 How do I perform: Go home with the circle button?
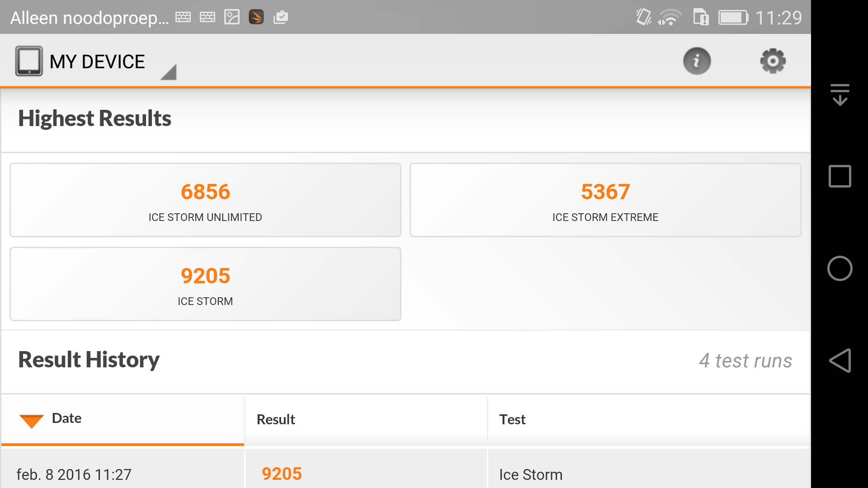pos(840,268)
